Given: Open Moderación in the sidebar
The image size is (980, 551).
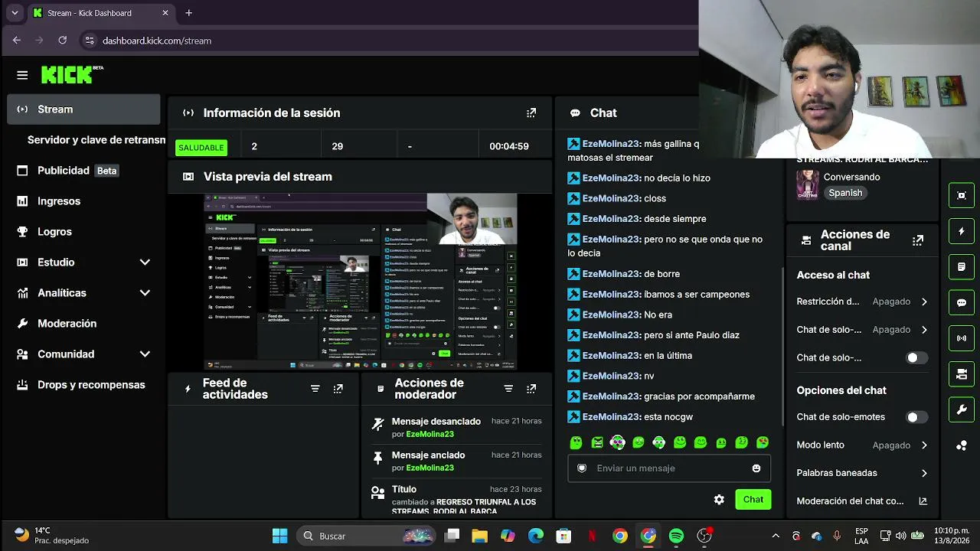Looking at the screenshot, I should point(83,324).
